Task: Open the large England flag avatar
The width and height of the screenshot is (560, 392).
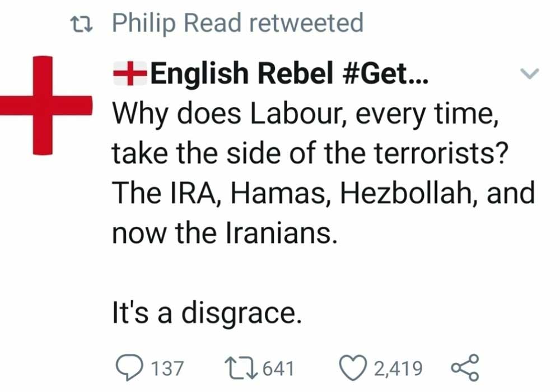Action: click(45, 105)
